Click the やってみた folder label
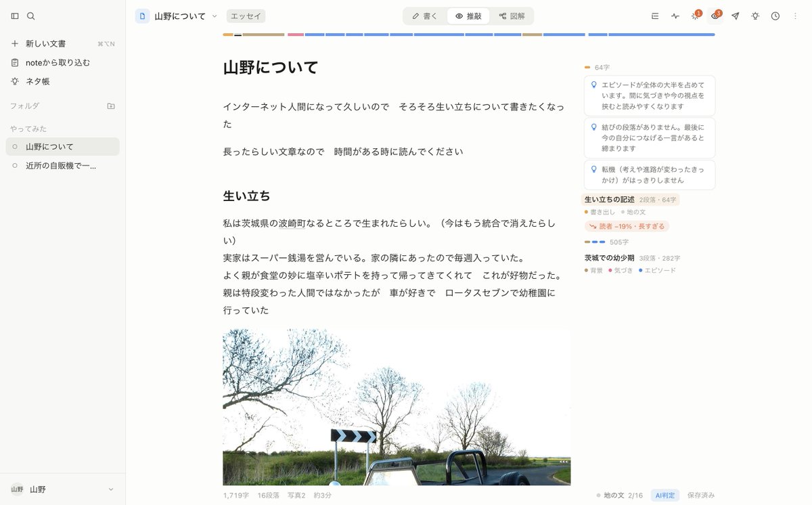 click(x=28, y=129)
